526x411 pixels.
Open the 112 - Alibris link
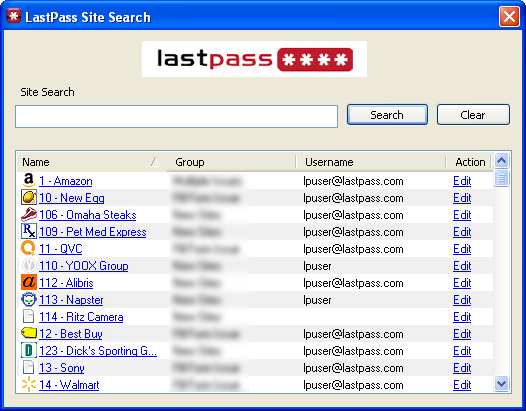[x=66, y=283]
